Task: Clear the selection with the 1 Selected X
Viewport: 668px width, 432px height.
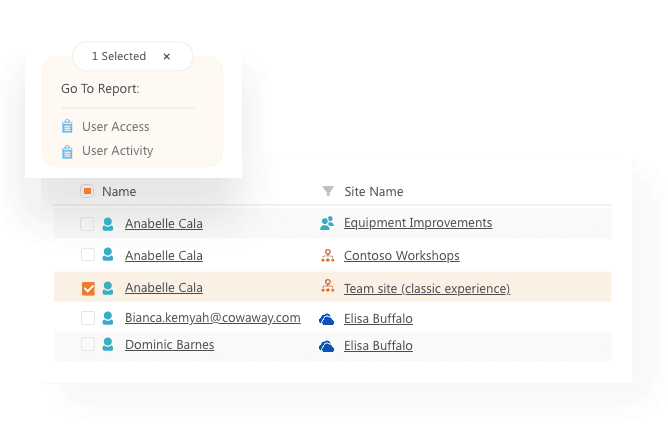Action: pyautogui.click(x=166, y=57)
